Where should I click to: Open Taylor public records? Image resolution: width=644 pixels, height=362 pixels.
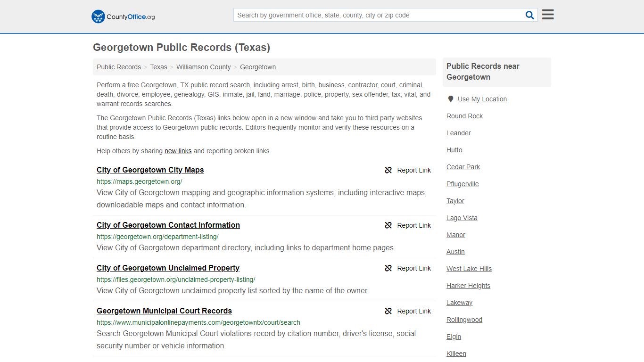[x=455, y=201]
